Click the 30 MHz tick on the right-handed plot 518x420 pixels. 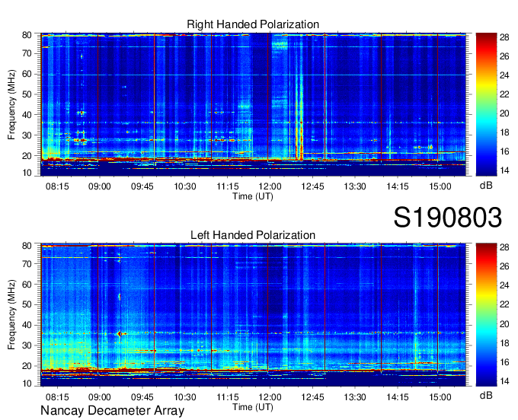point(27,135)
